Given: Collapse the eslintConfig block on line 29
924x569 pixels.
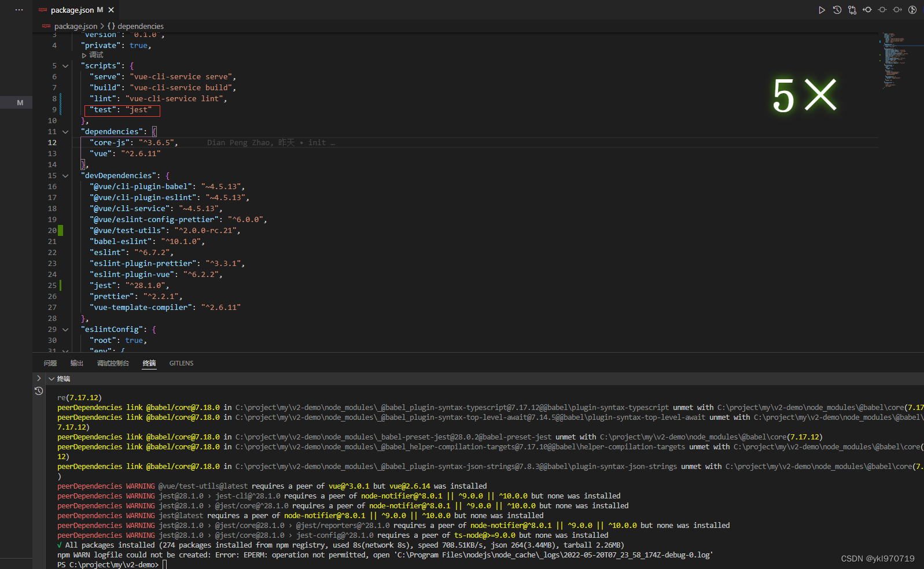Looking at the screenshot, I should [65, 330].
